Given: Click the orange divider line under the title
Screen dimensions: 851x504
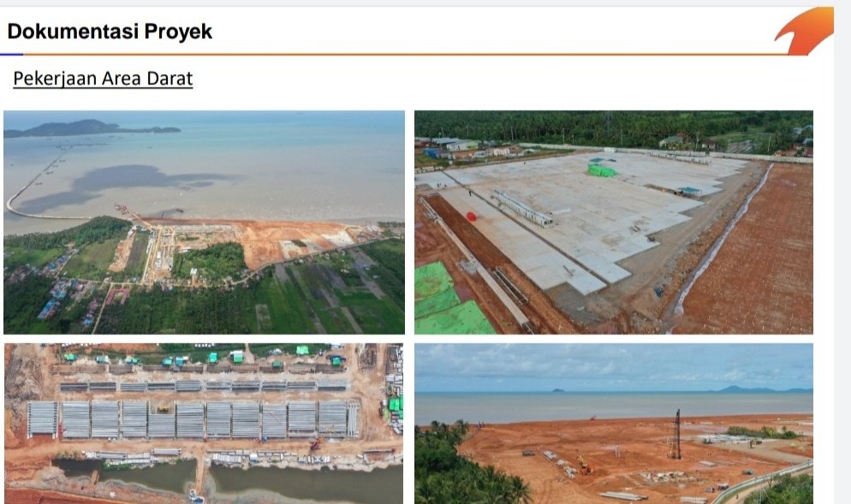Looking at the screenshot, I should [404, 54].
